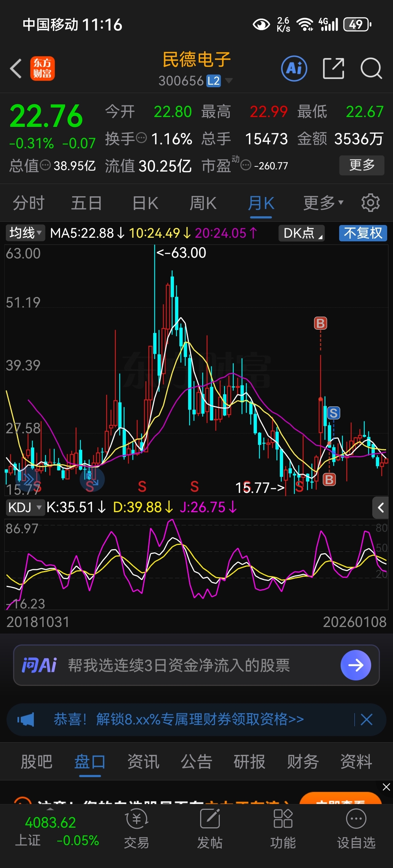The image size is (393, 868).
Task: Open the KDJ indicator dropdown
Action: coord(25,507)
